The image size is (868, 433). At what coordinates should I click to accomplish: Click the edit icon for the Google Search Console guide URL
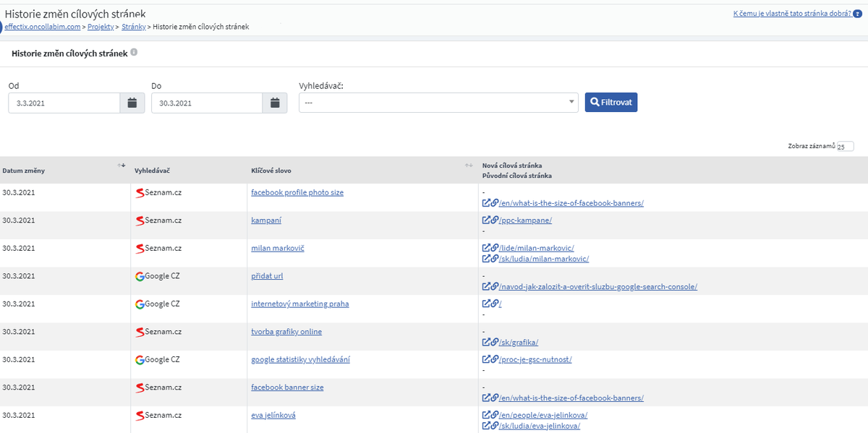(486, 286)
